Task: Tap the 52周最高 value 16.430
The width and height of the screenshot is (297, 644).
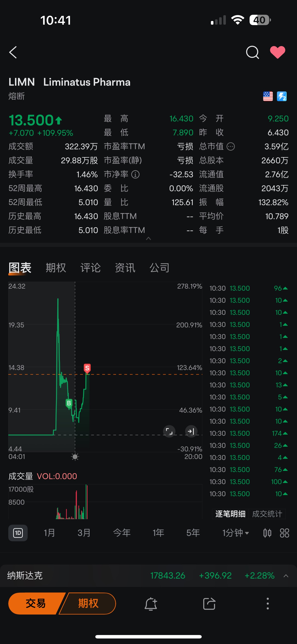Action: 86,188
